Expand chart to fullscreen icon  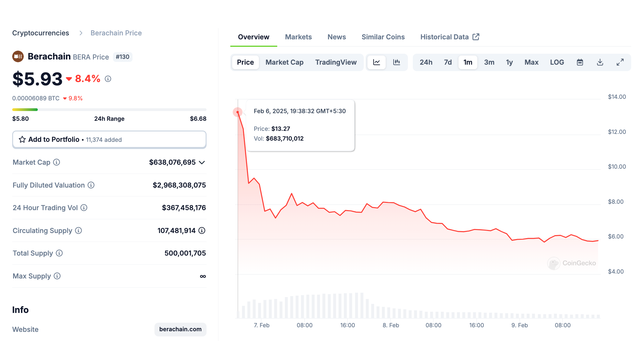[x=620, y=62]
